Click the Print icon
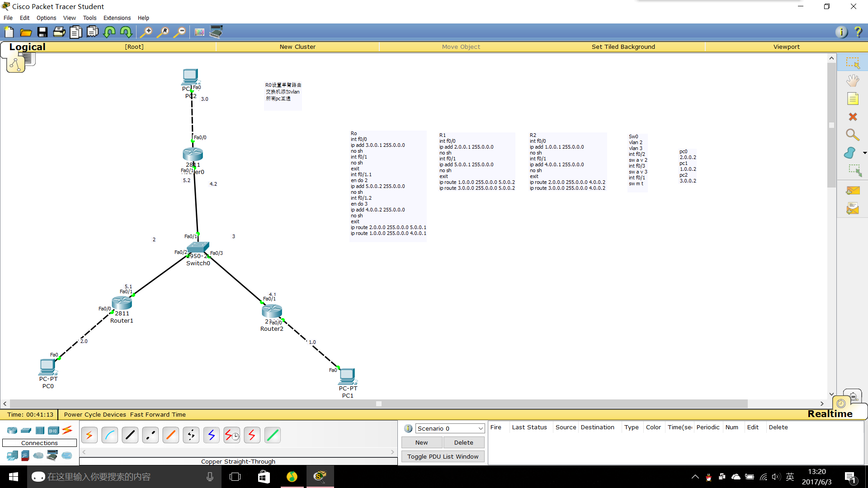This screenshot has height=488, width=868. coord(59,32)
